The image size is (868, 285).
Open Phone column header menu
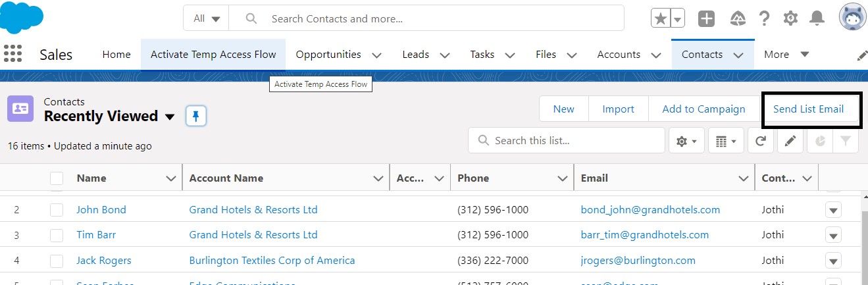point(562,178)
